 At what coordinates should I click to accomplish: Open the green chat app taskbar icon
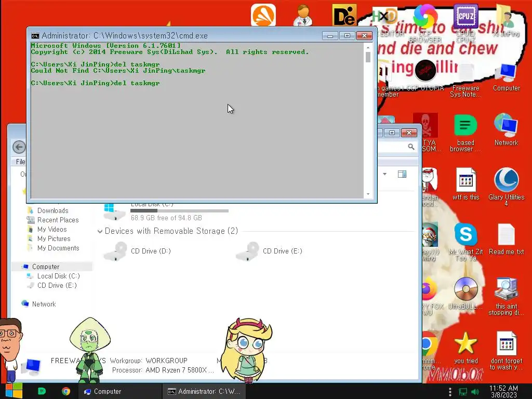[x=42, y=391]
